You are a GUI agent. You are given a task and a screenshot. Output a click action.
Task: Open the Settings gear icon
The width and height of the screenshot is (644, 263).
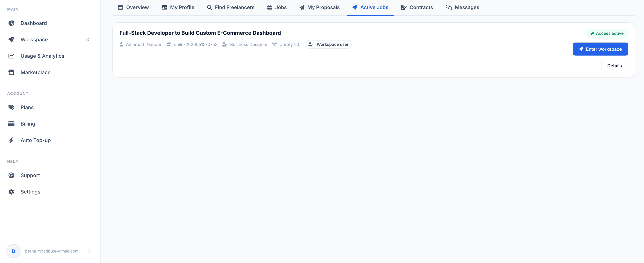(11, 192)
